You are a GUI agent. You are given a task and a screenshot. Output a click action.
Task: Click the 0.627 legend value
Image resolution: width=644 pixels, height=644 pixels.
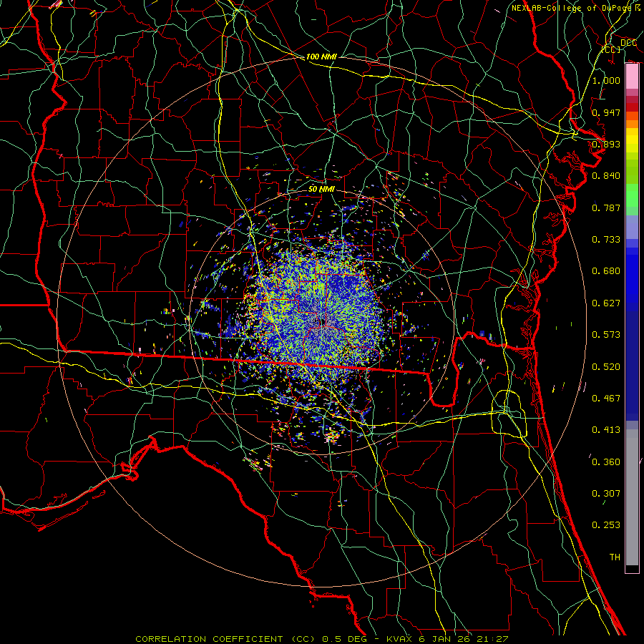606,303
